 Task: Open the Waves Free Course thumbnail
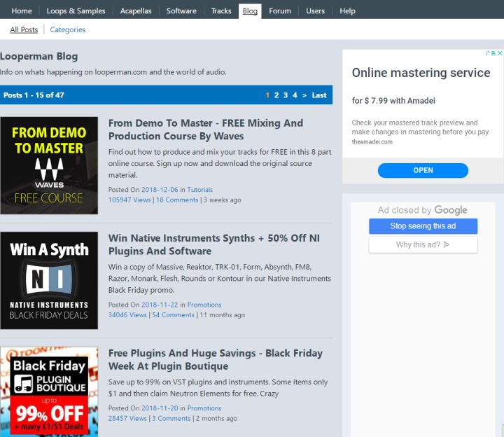coord(49,165)
